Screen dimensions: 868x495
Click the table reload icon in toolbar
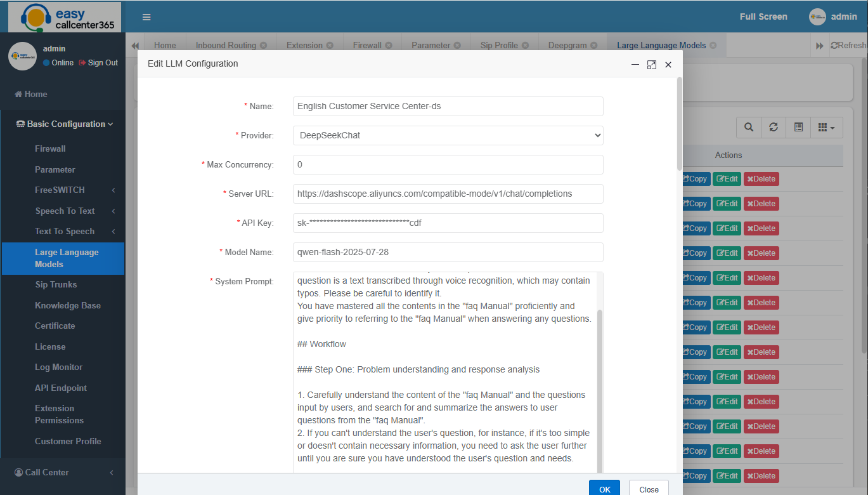pyautogui.click(x=774, y=127)
